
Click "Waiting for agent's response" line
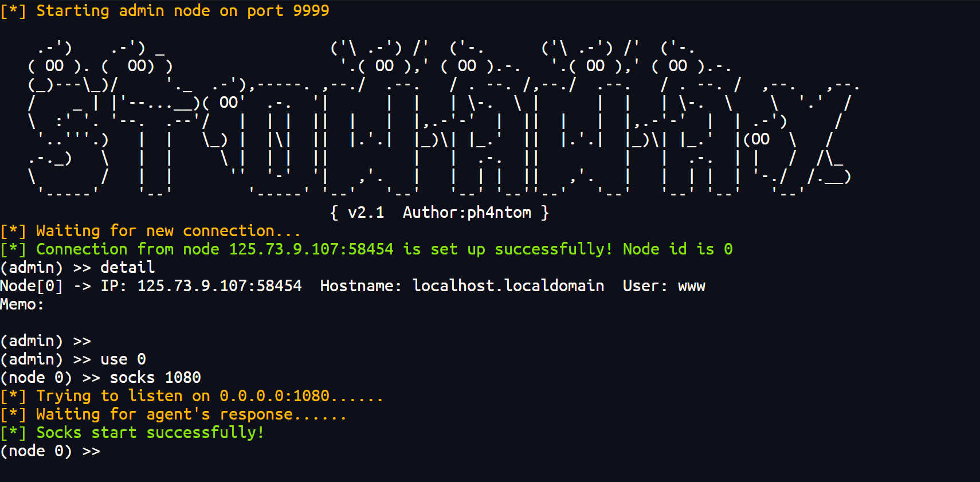174,414
